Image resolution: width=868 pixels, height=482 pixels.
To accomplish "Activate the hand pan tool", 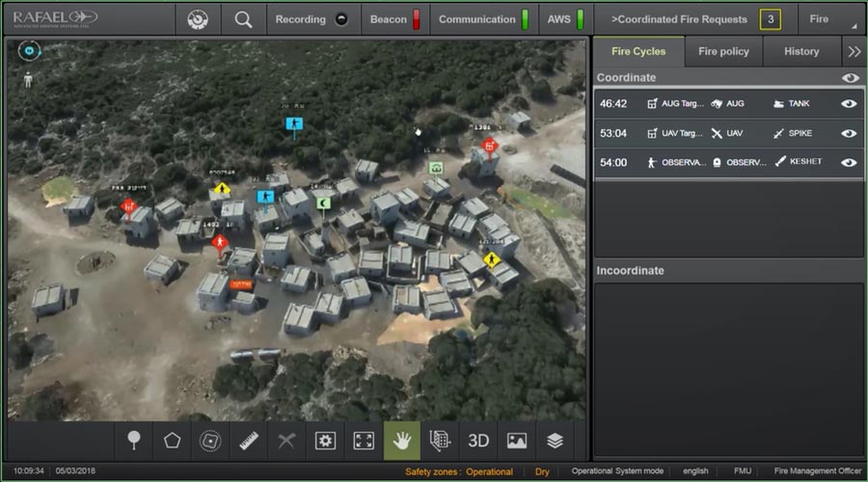I will [401, 441].
